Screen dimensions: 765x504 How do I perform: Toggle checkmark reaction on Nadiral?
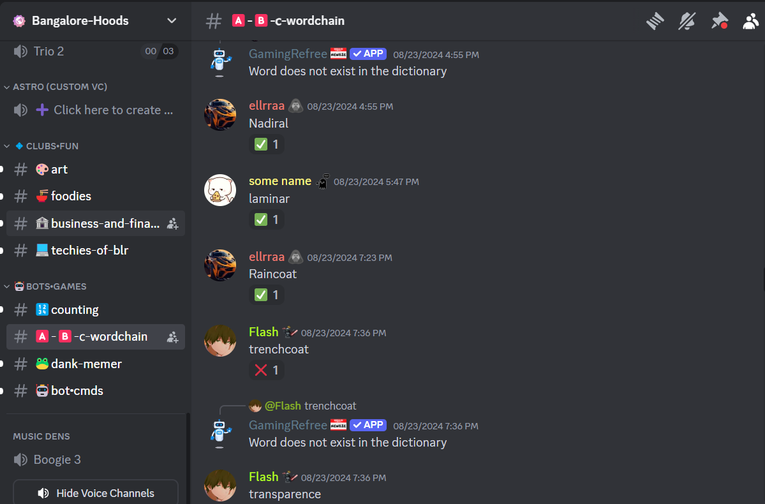[266, 144]
